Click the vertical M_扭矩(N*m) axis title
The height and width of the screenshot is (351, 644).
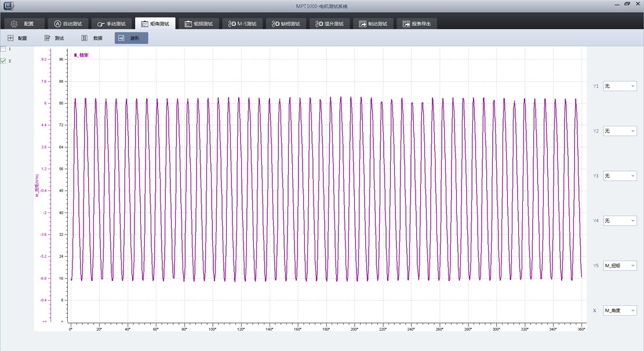[x=37, y=185]
